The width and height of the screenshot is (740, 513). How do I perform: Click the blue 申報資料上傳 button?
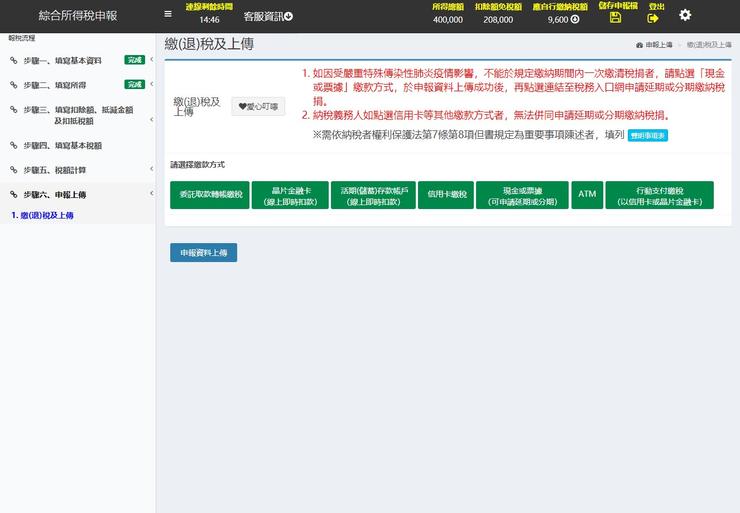pyautogui.click(x=203, y=253)
